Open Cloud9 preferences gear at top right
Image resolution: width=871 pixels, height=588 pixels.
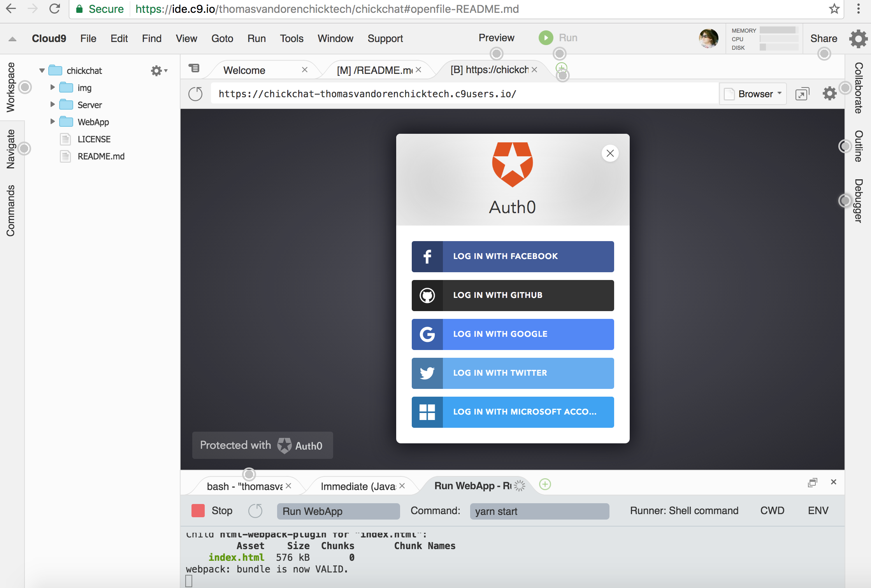(859, 38)
